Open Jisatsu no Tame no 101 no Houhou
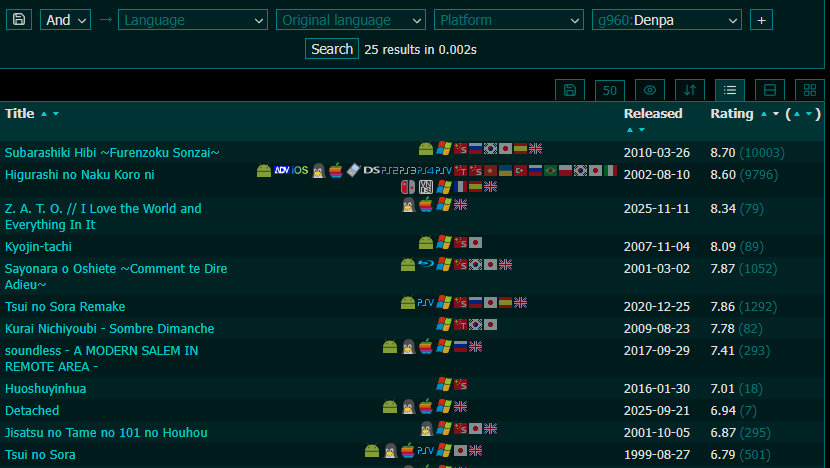The width and height of the screenshot is (830, 468). [106, 433]
